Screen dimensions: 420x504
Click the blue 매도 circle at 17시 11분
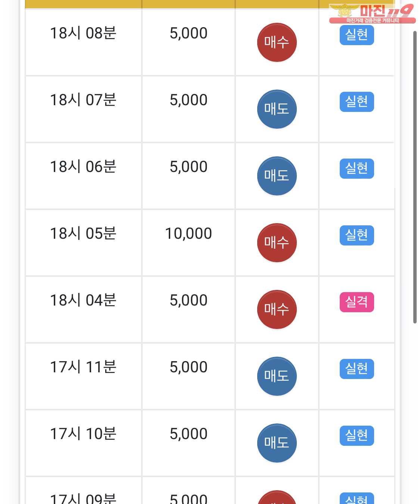[277, 376]
